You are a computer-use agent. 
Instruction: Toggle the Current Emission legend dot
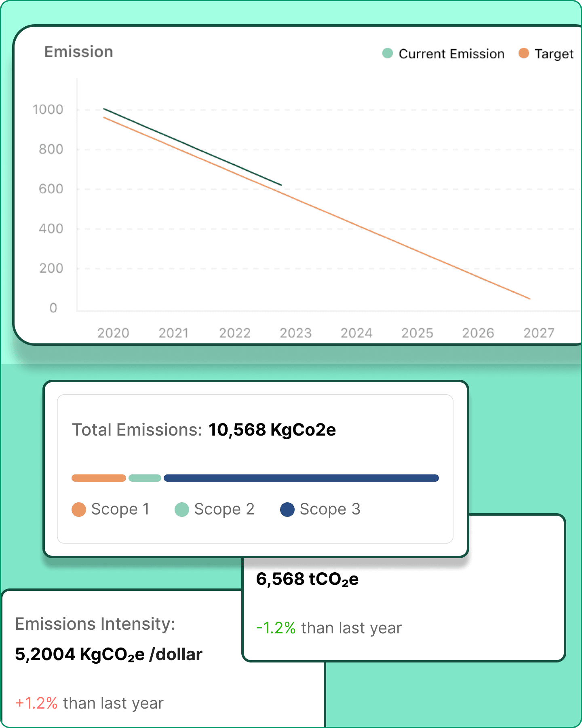388,53
